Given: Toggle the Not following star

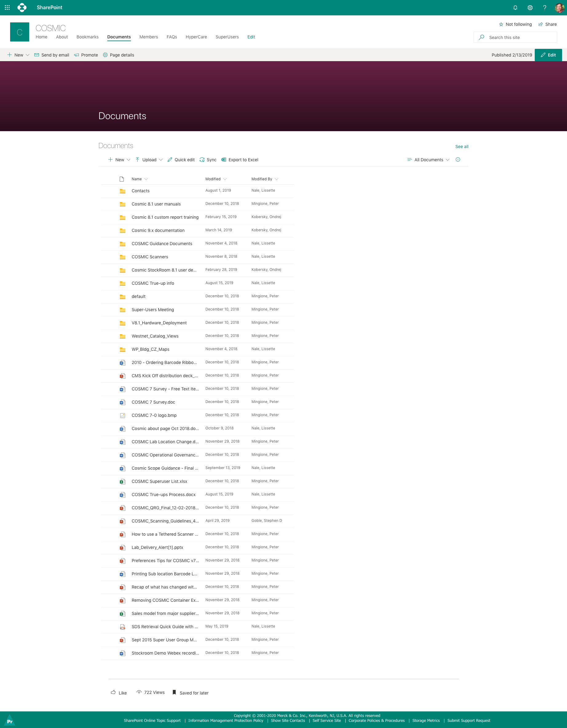Looking at the screenshot, I should (501, 24).
